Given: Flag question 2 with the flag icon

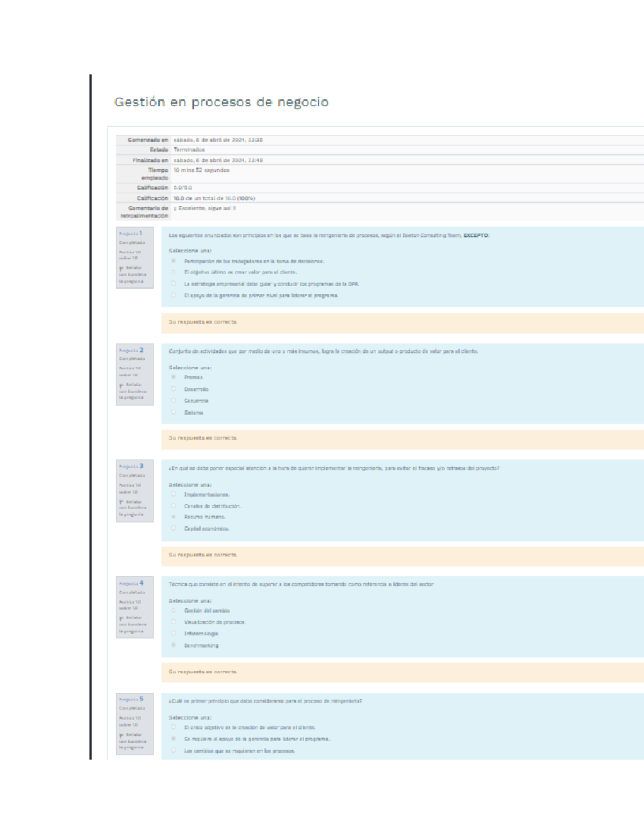Looking at the screenshot, I should click(121, 385).
